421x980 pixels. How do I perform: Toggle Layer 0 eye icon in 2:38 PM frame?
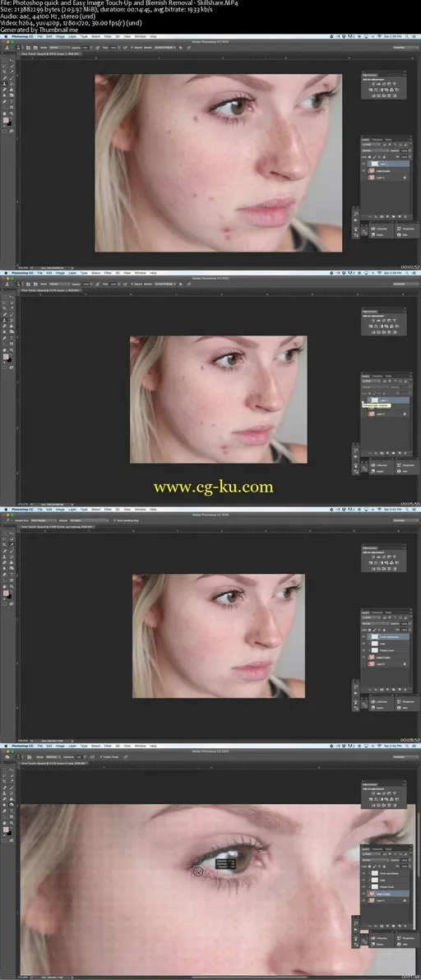[x=365, y=178]
